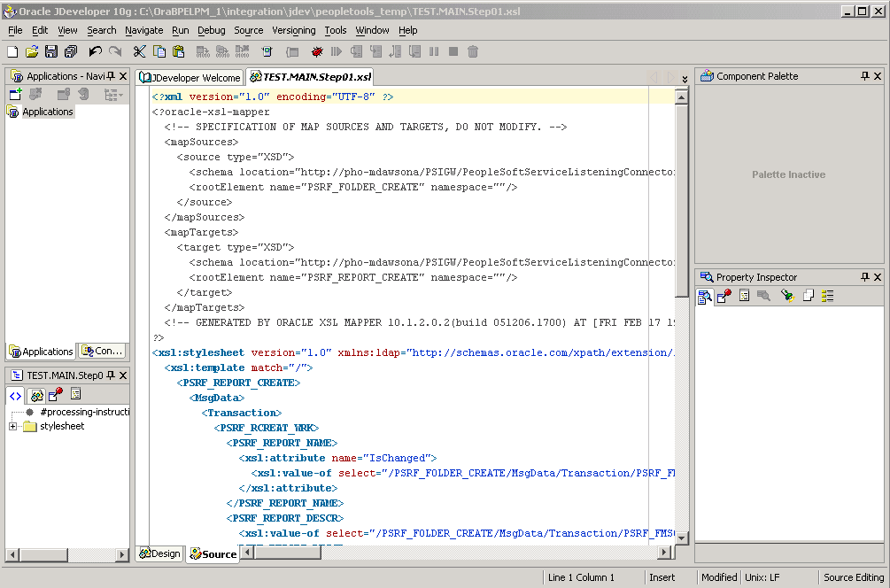
Task: Select the Source tab at editor bottom
Action: [x=213, y=553]
